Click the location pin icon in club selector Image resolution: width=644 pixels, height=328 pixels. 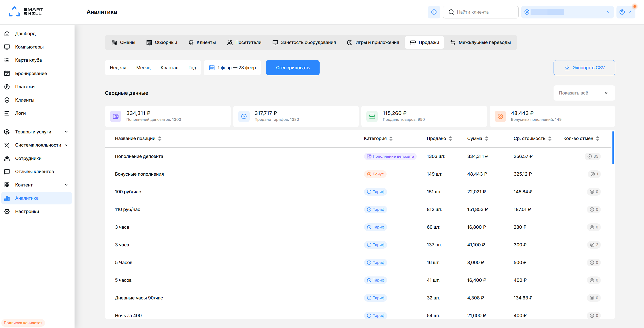coord(527,12)
